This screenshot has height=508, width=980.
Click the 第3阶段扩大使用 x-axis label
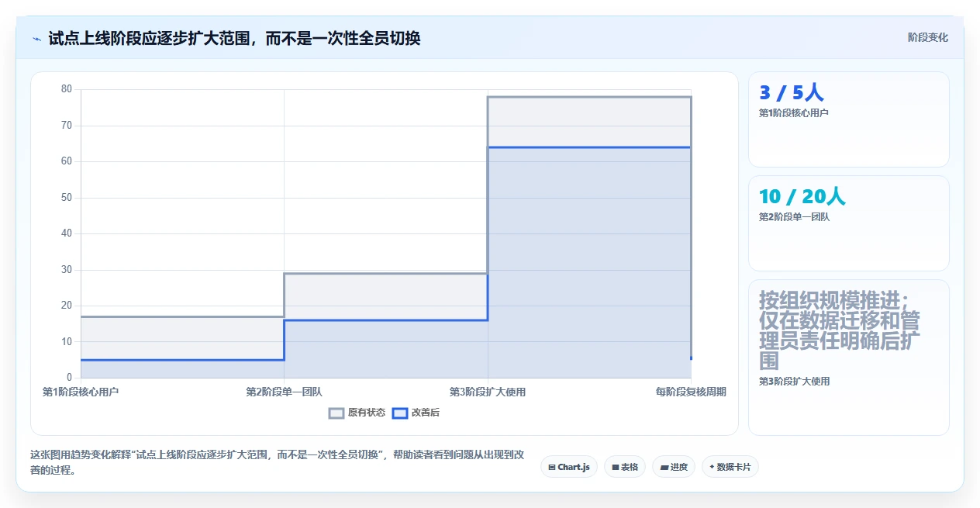pos(488,392)
